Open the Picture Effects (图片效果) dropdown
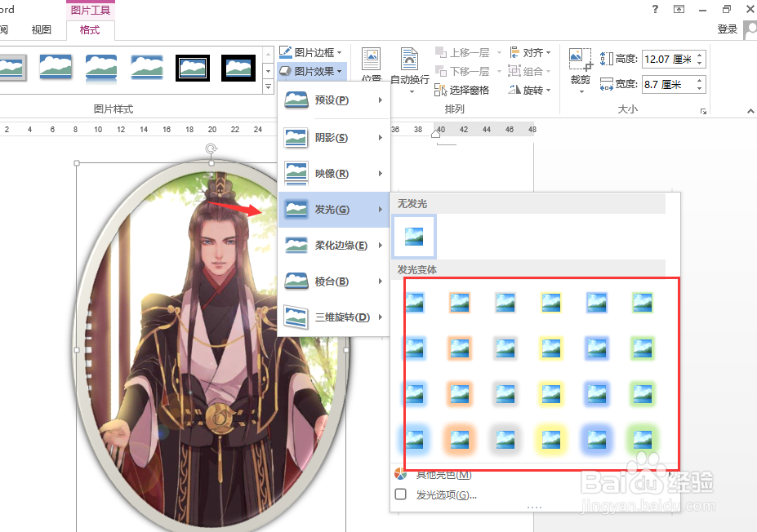 (x=311, y=71)
